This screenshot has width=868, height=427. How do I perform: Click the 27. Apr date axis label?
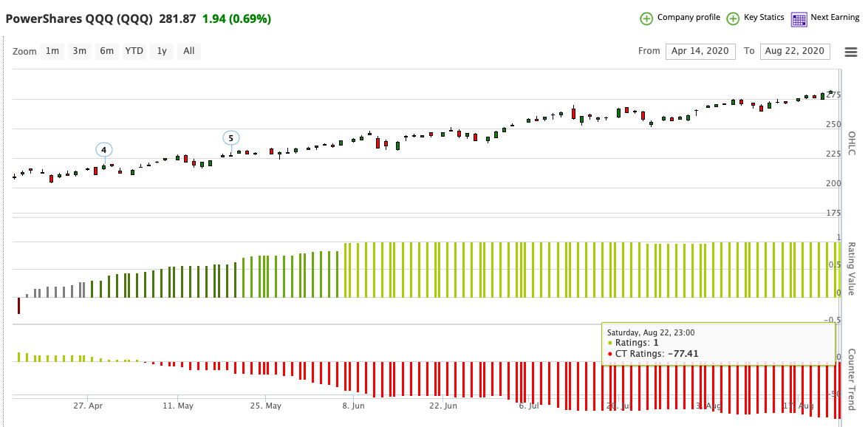pos(88,406)
